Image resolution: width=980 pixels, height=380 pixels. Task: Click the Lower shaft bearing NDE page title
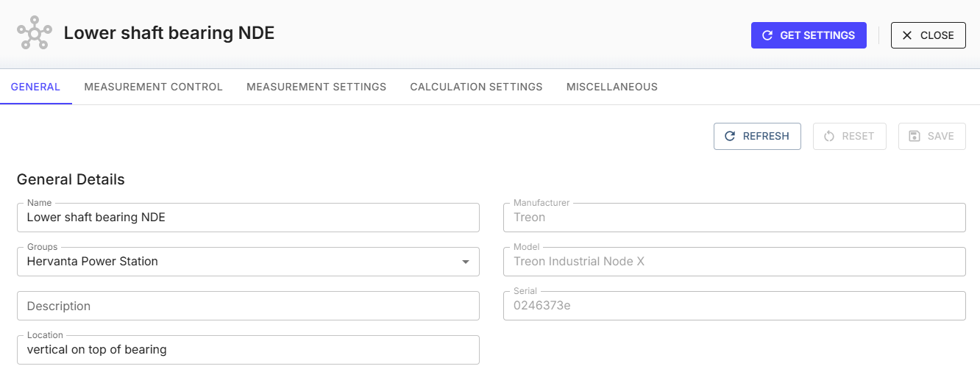pos(169,33)
